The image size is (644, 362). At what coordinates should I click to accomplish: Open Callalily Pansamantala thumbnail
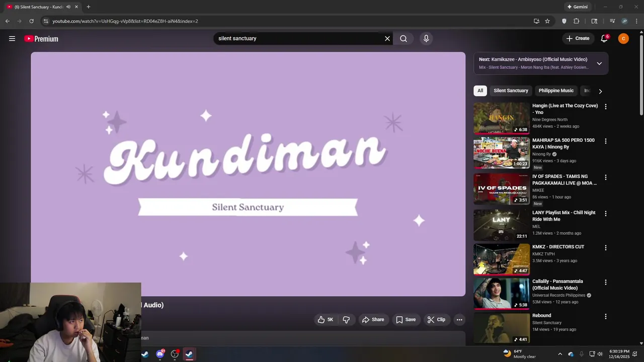502,294
